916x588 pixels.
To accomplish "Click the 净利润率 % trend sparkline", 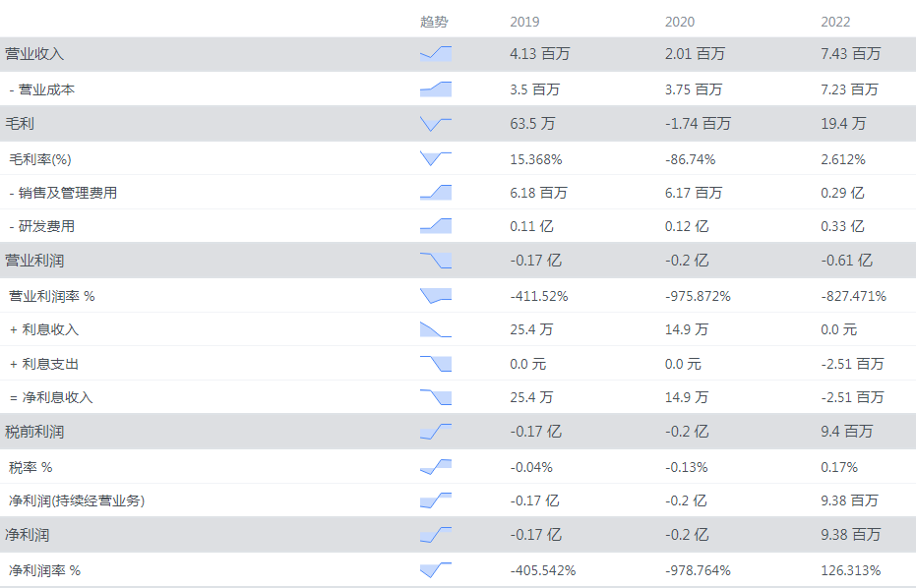I will click(x=435, y=570).
